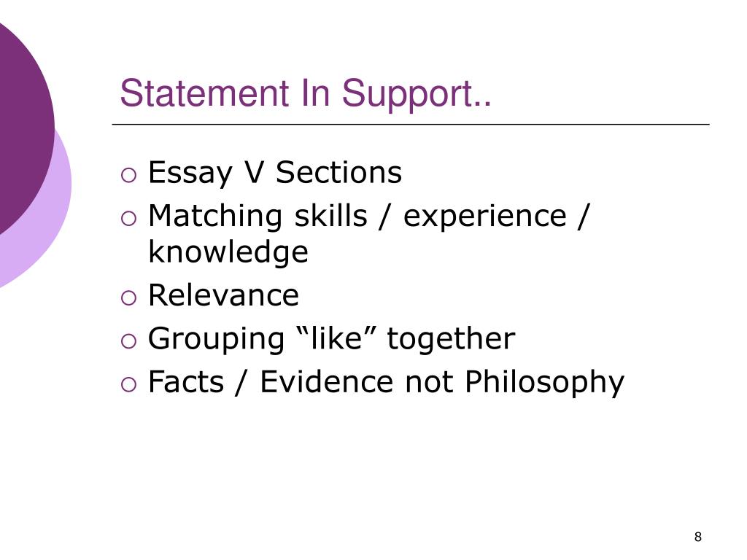Screen dimensions: 747x560
Task: Select the bullet circle beside Grouping "like" together
Action: [128, 341]
